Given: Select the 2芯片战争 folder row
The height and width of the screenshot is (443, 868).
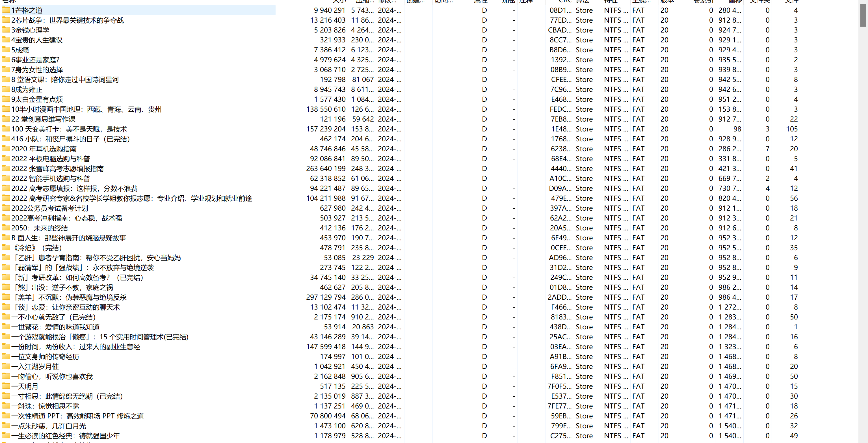Looking at the screenshot, I should coord(67,20).
